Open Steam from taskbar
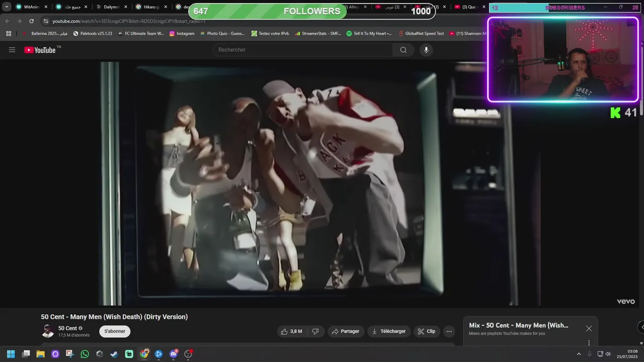644x362 pixels. (114, 354)
